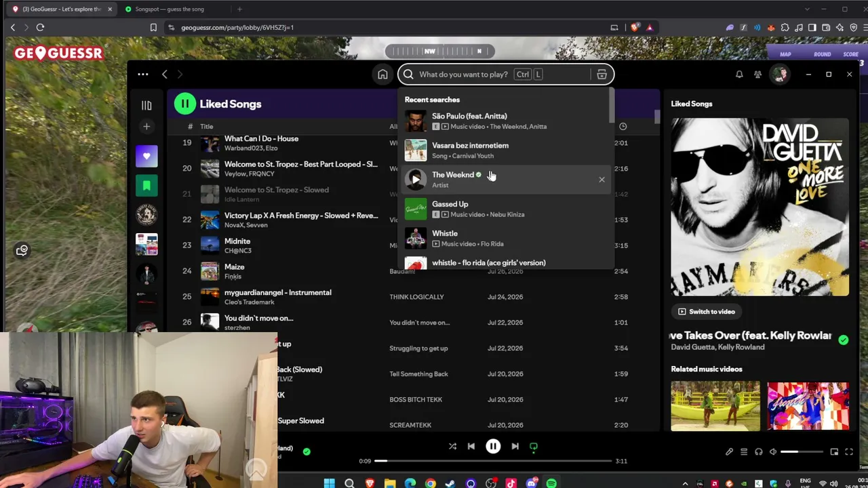Open Tell Something Back album link

tap(418, 374)
